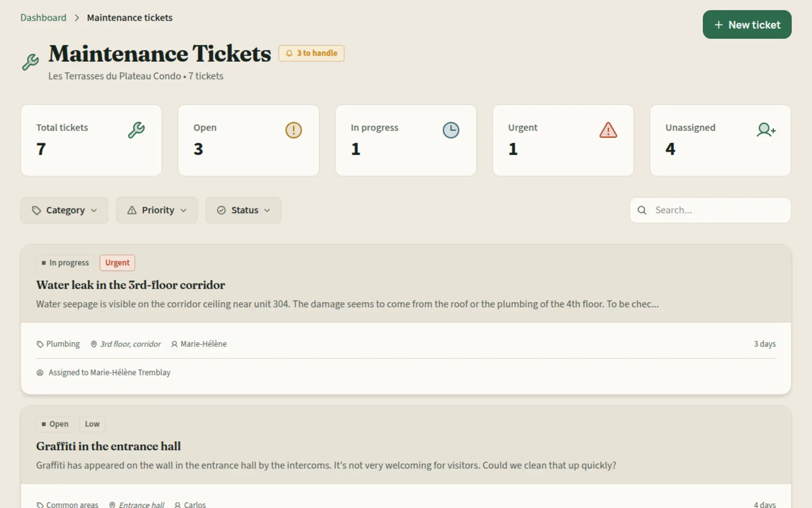Click the warning triangle icon in Urgent card
812x508 pixels.
pyautogui.click(x=608, y=130)
